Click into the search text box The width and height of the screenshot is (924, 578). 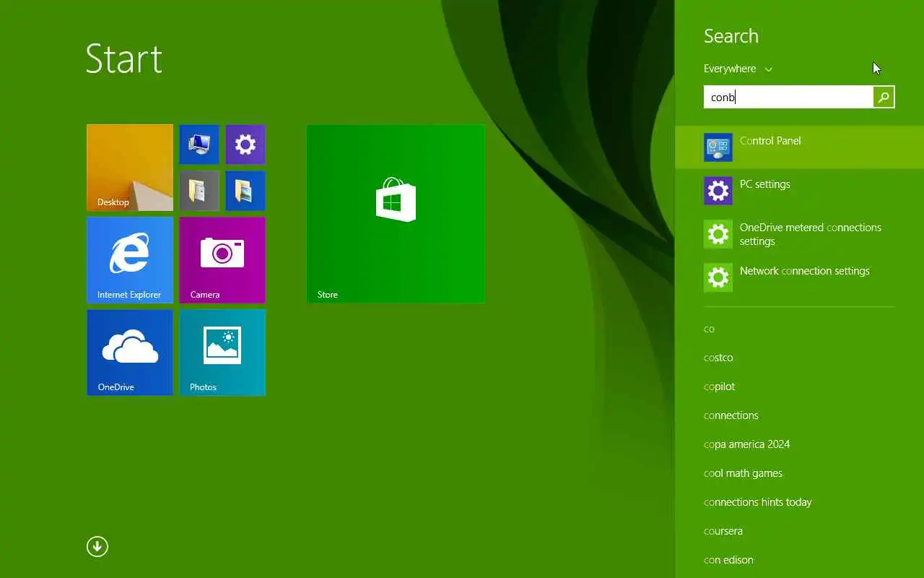788,97
